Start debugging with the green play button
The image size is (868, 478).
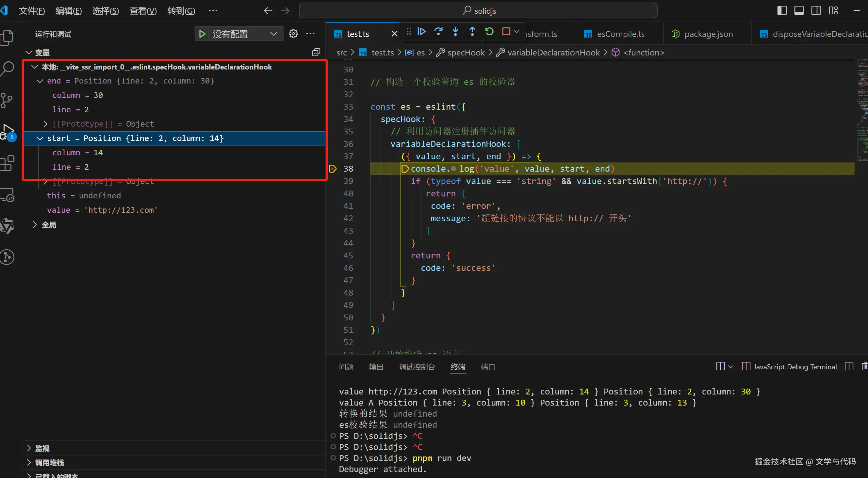[x=202, y=34]
